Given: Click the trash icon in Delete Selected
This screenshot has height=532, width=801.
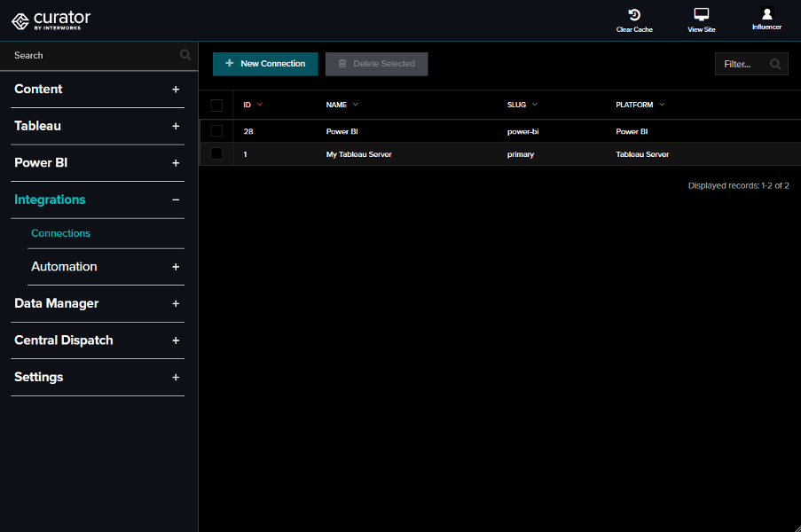Looking at the screenshot, I should click(342, 64).
